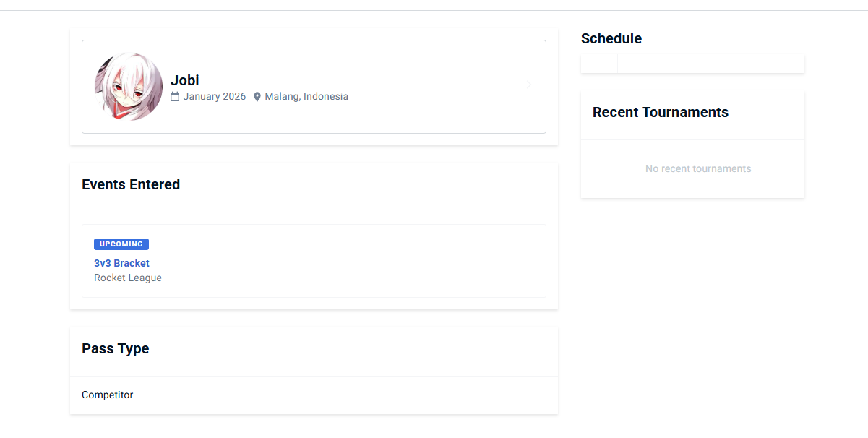Click the Malang, Indonesia location text
The image size is (868, 438).
coord(306,97)
